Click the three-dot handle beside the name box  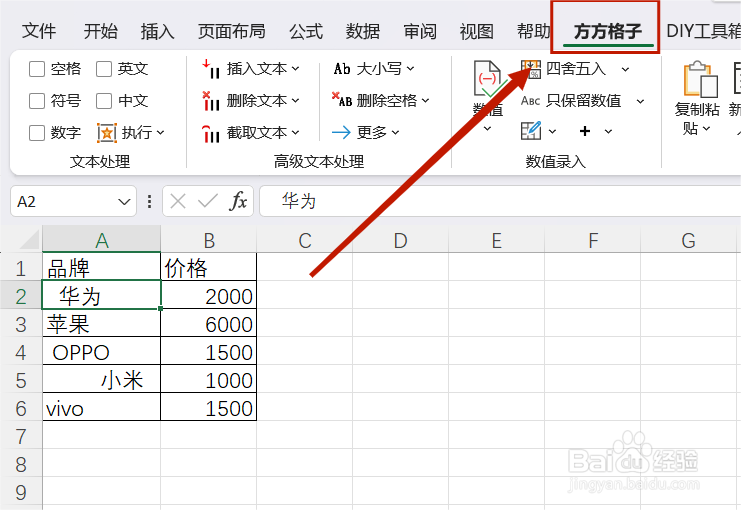click(149, 202)
